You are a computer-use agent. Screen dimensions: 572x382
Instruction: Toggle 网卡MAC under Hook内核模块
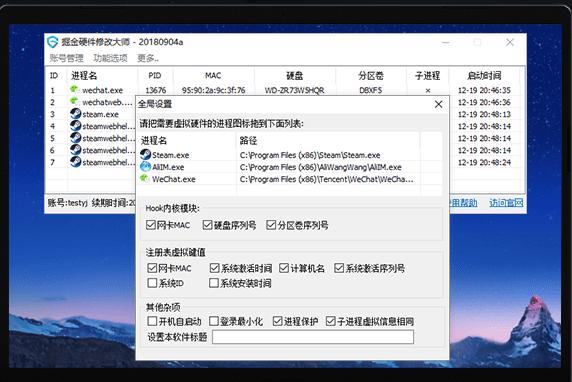click(151, 225)
